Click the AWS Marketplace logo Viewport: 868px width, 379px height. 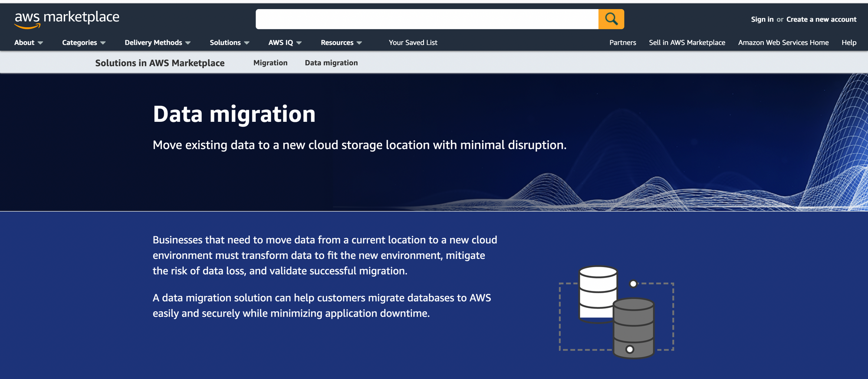click(67, 19)
